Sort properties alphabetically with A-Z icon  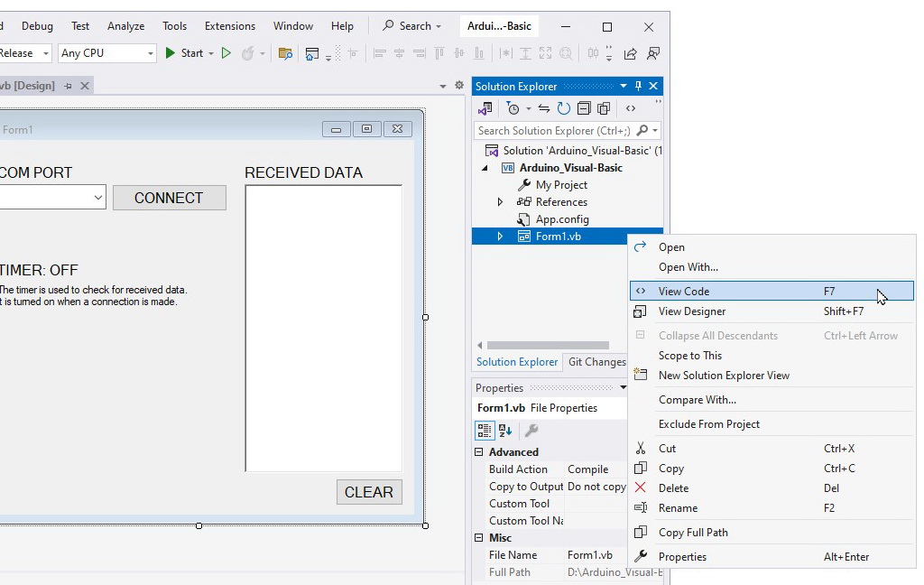pyautogui.click(x=505, y=431)
